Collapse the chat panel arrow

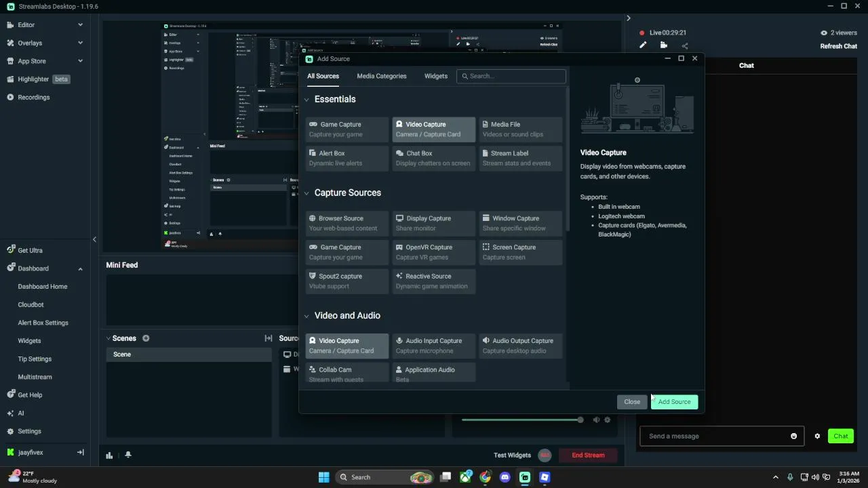coord(628,18)
